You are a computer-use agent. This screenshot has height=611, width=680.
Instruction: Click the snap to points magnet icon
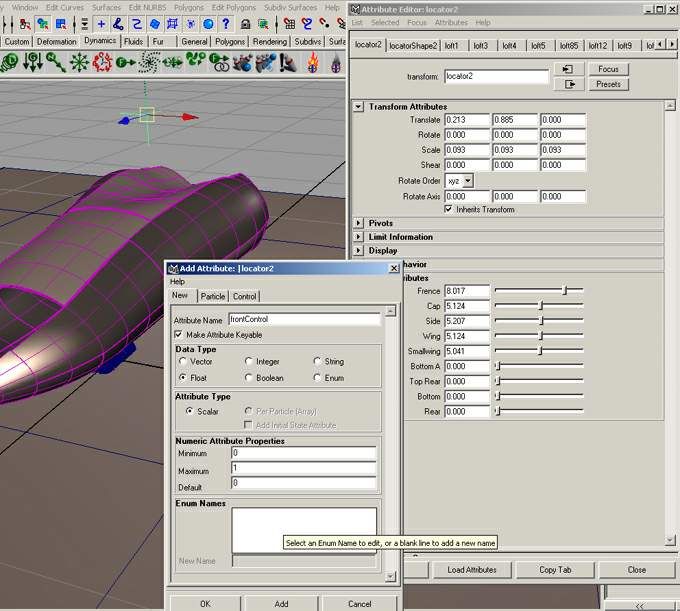pos(324,24)
